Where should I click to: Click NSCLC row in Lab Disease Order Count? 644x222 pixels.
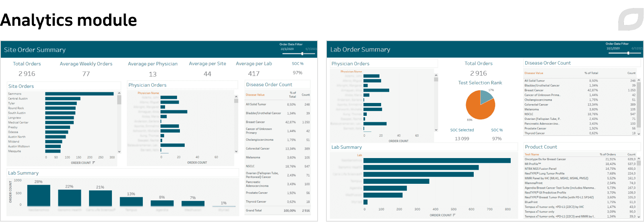point(580,114)
